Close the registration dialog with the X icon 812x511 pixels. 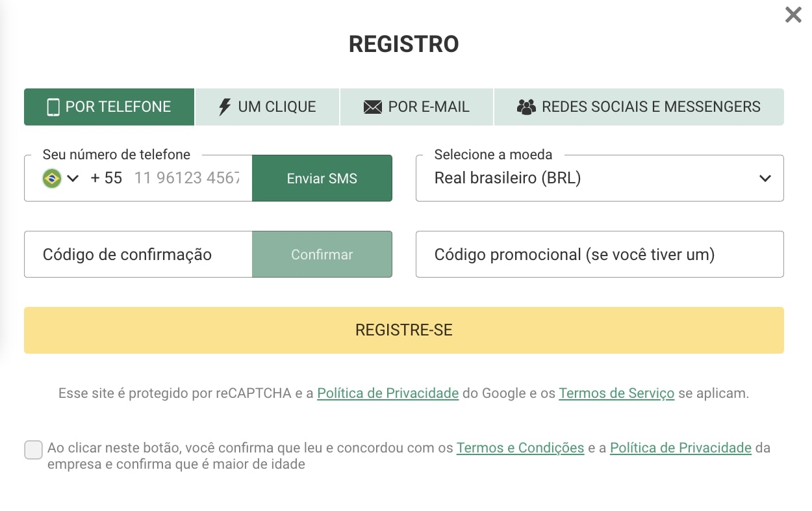793,14
